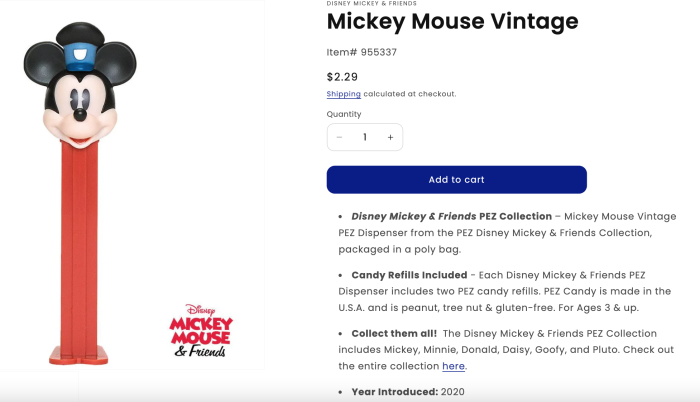
Task: Click the bold "Disney Mickey & Friends PEZ Collection" text
Action: pyautogui.click(x=451, y=216)
